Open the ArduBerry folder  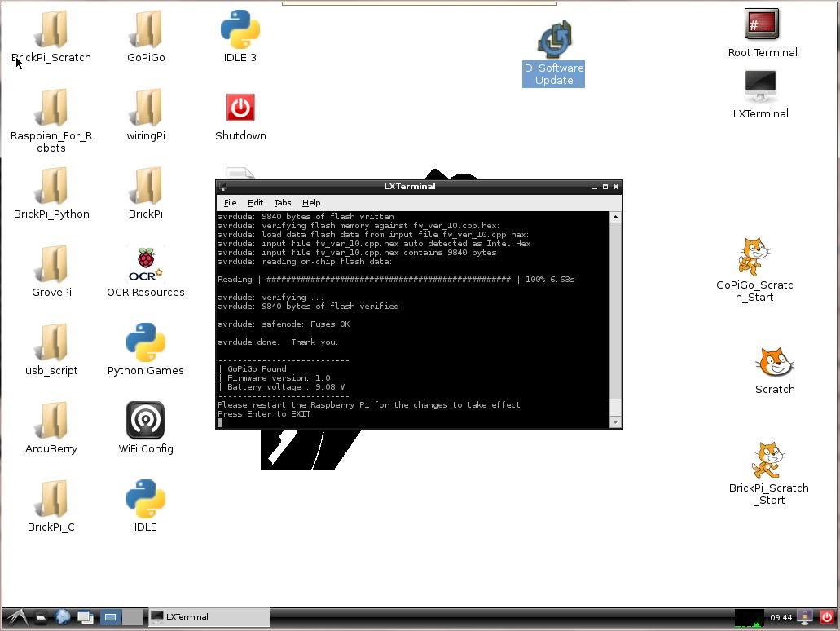coord(51,421)
